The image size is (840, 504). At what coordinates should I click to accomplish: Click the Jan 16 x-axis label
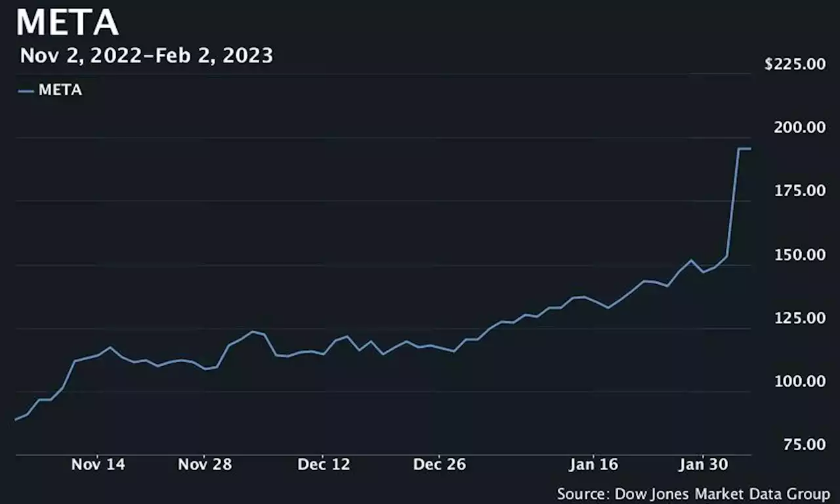pos(594,465)
